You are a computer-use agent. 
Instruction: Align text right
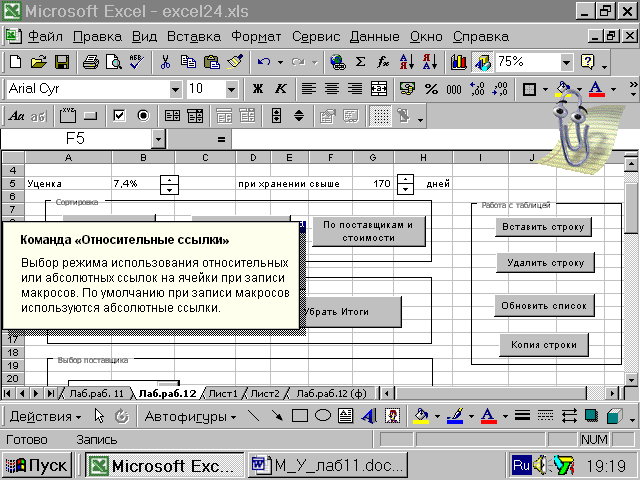355,89
